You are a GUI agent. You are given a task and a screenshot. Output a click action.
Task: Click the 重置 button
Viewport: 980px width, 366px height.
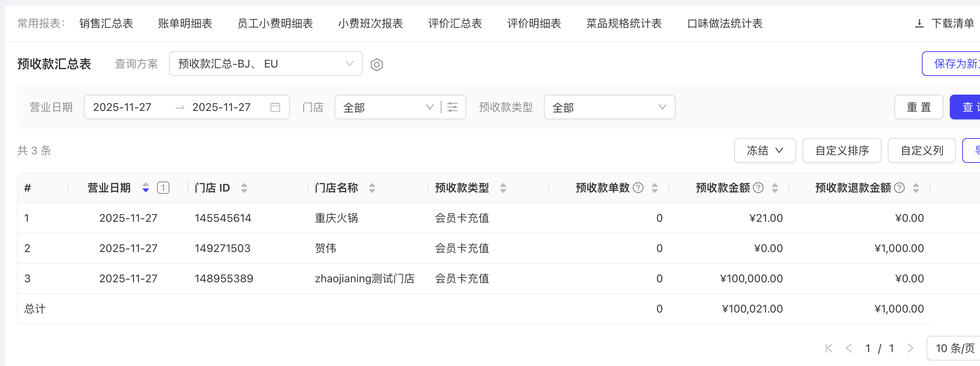(918, 107)
